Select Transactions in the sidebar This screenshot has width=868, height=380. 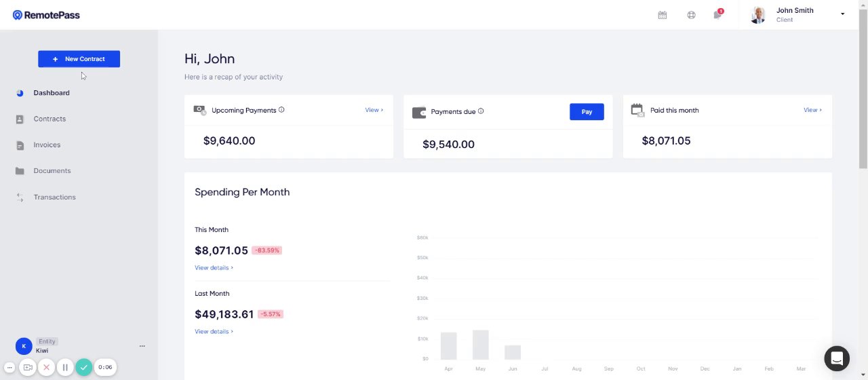click(54, 197)
